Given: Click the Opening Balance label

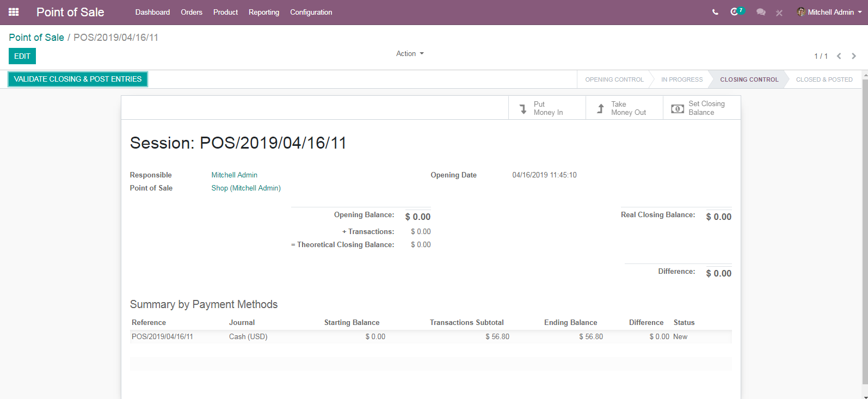Looking at the screenshot, I should tap(364, 214).
